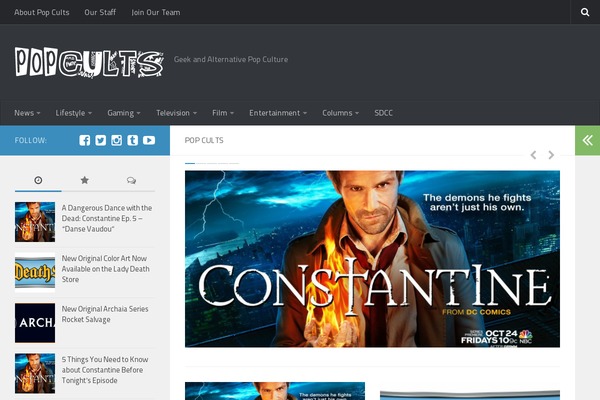Select the recent comments bubble tab
Image resolution: width=600 pixels, height=400 pixels.
(x=131, y=180)
